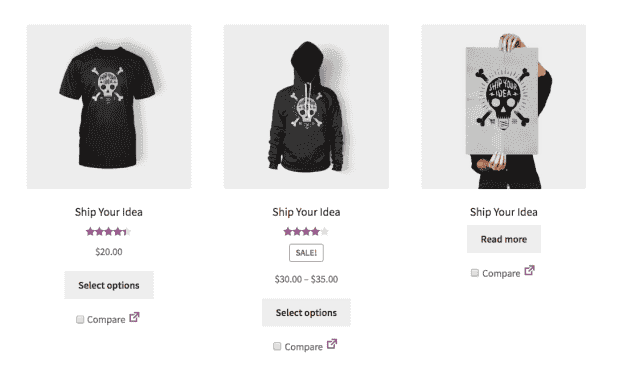Click the hoodie four-star rating
The width and height of the screenshot is (619, 381).
pos(306,232)
